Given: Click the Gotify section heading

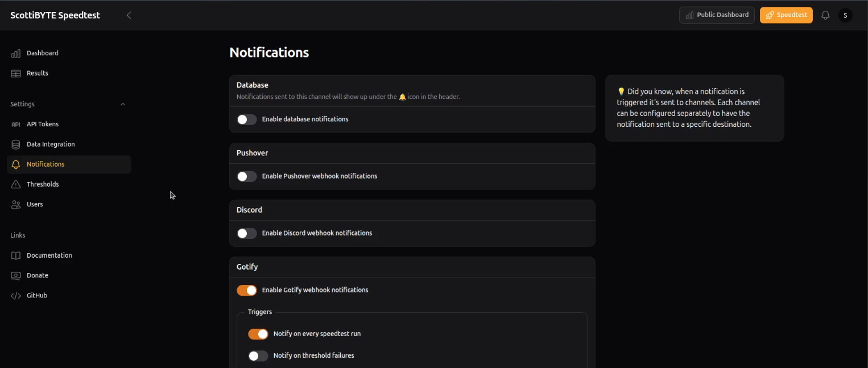Looking at the screenshot, I should [x=247, y=267].
